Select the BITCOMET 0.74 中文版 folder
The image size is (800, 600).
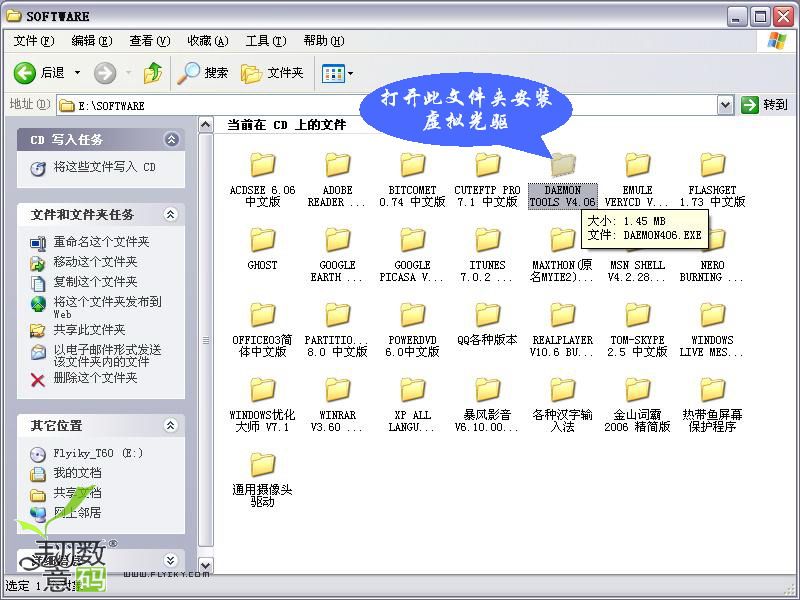[412, 180]
